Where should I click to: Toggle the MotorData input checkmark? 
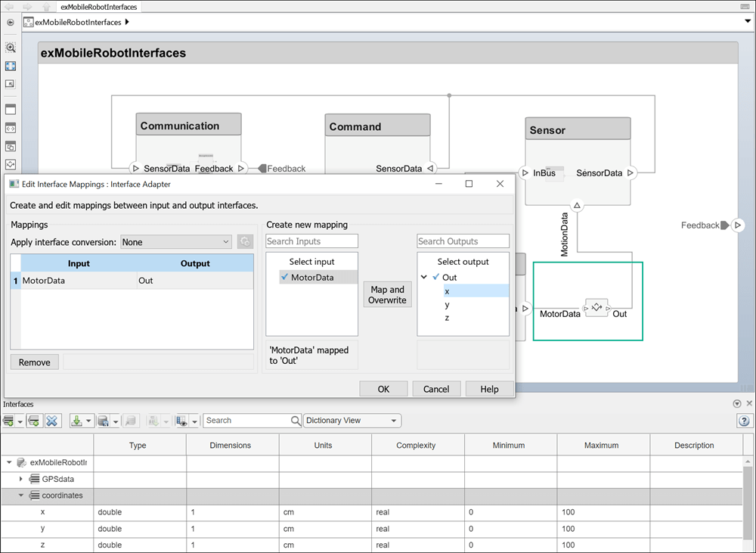(284, 278)
